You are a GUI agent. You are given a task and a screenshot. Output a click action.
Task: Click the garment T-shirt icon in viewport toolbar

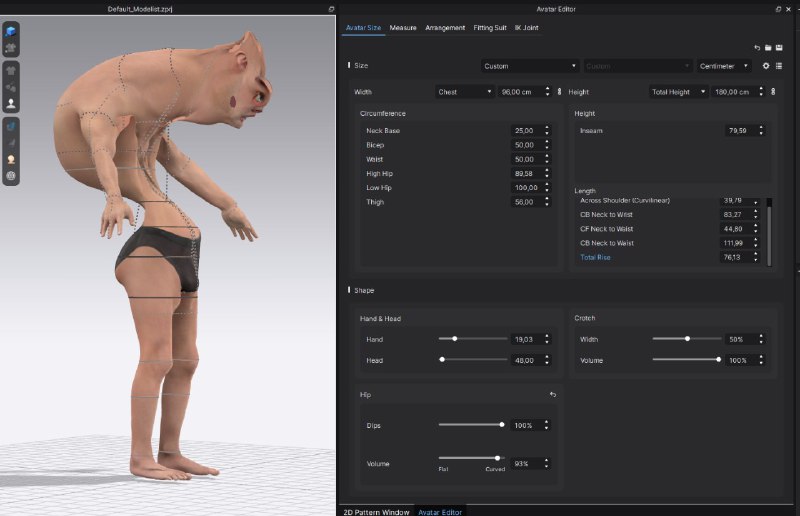coord(10,70)
